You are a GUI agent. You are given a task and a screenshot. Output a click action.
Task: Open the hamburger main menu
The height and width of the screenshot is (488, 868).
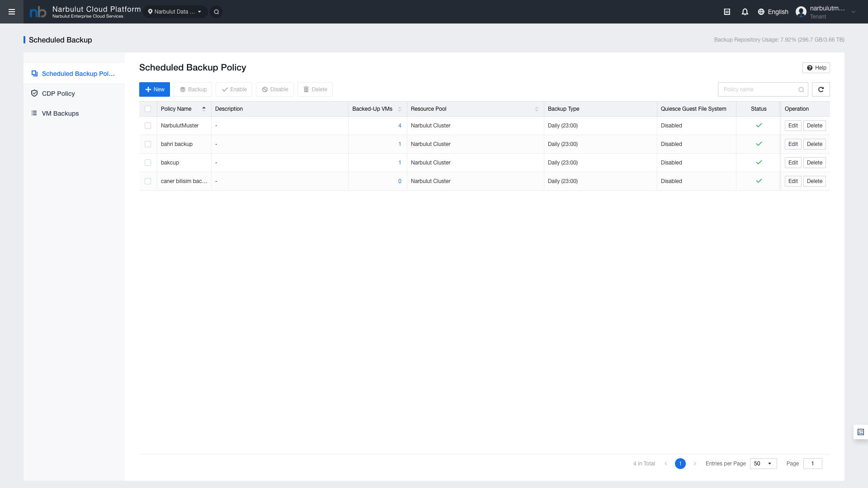tap(12, 12)
